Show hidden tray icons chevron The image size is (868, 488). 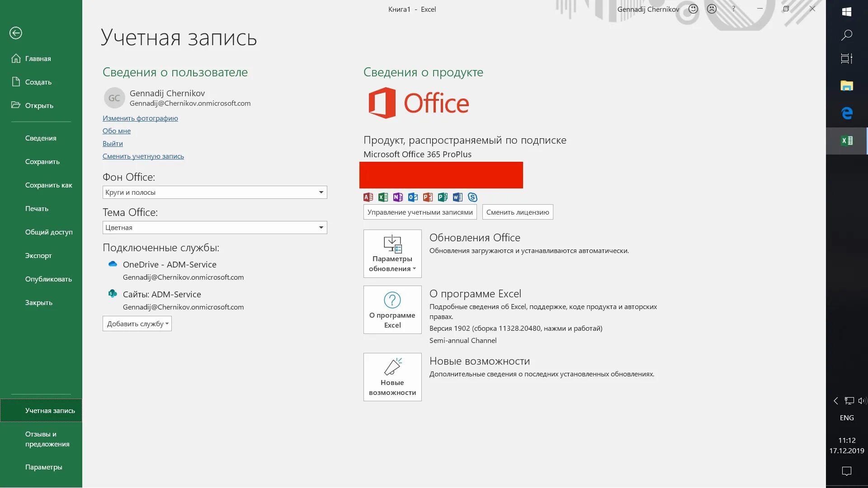click(835, 400)
